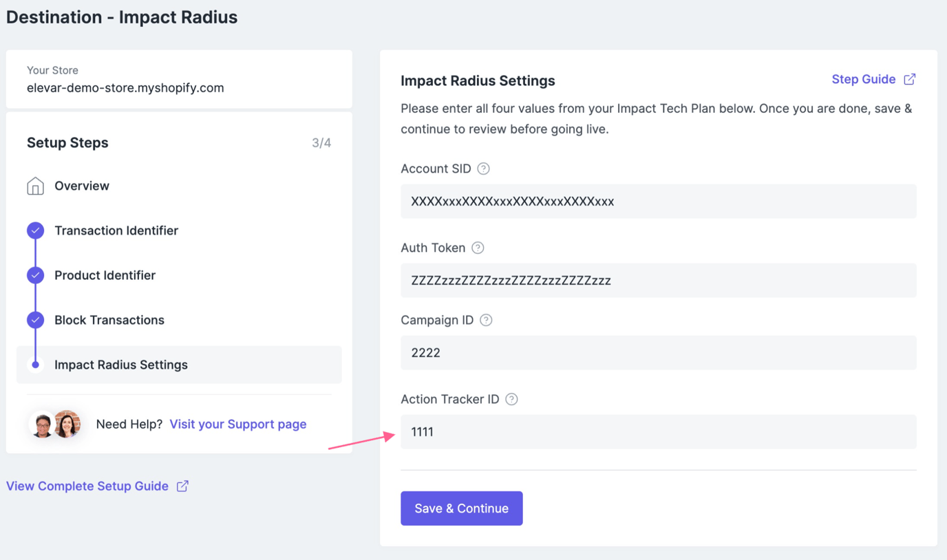The image size is (947, 560).
Task: Click the support team avatar images
Action: click(56, 424)
